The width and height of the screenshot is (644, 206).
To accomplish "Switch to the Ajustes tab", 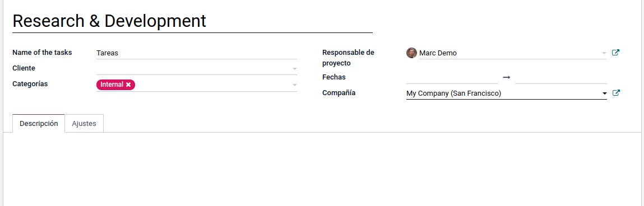I will click(84, 124).
